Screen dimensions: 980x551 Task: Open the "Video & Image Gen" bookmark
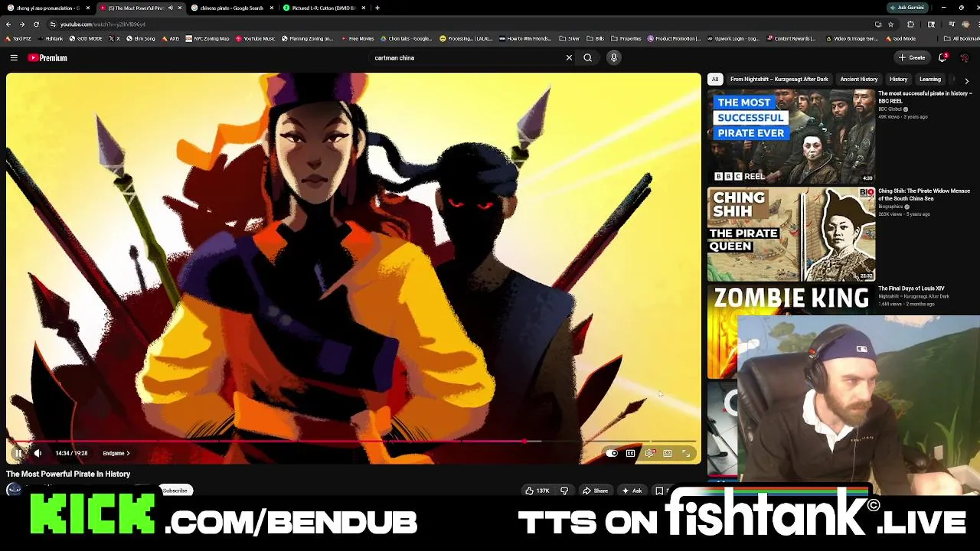(x=851, y=38)
